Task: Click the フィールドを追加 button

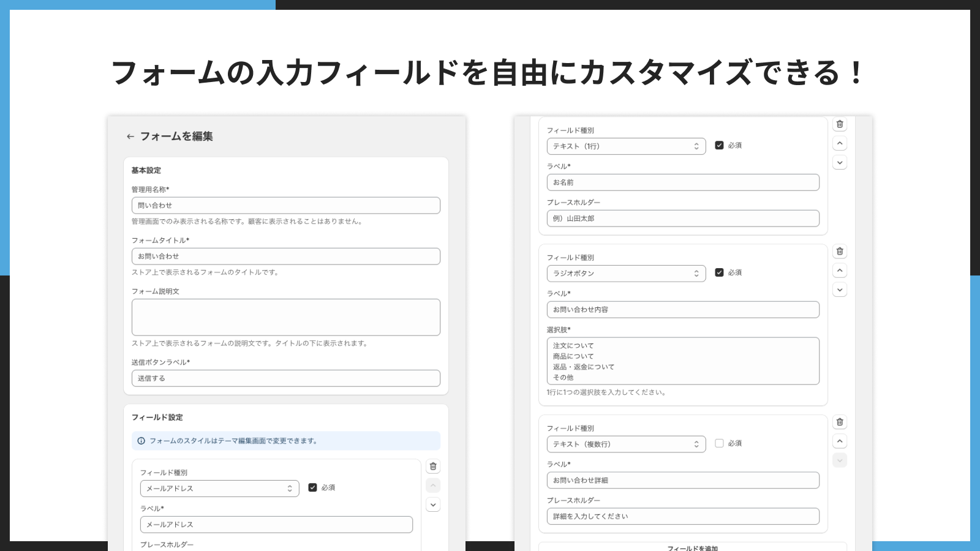Action: click(x=692, y=547)
